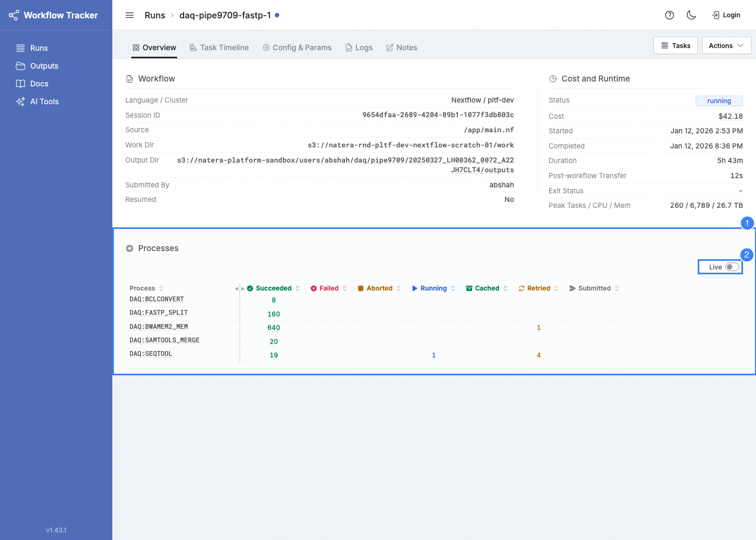
Task: Click the SEQTOOL running count 1
Action: coord(434,355)
